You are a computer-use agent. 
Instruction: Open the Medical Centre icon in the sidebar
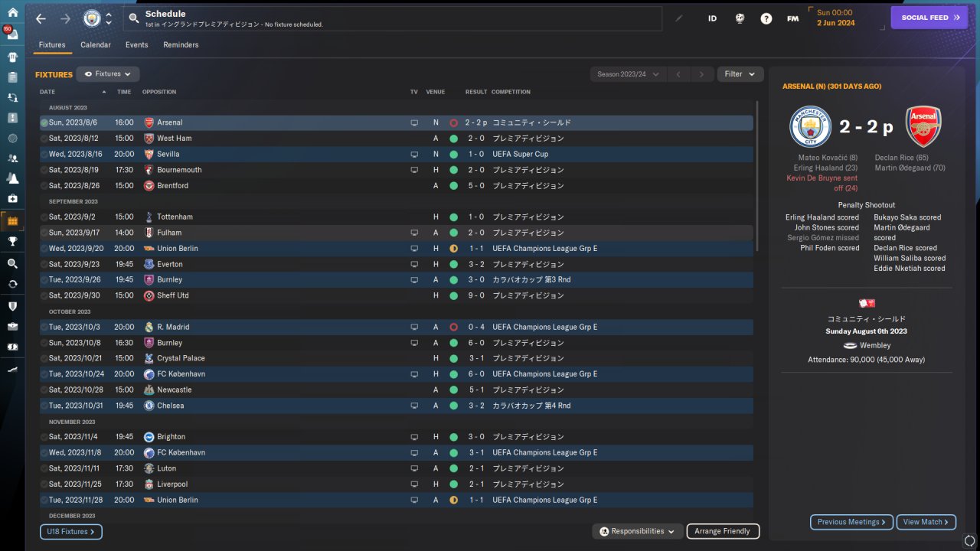click(12, 199)
